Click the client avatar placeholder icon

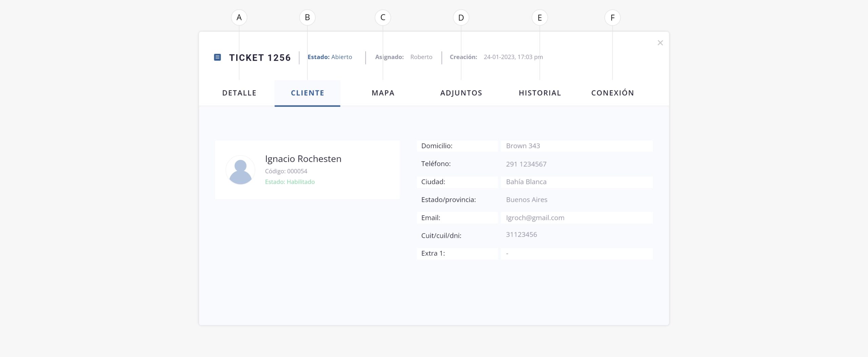[240, 170]
